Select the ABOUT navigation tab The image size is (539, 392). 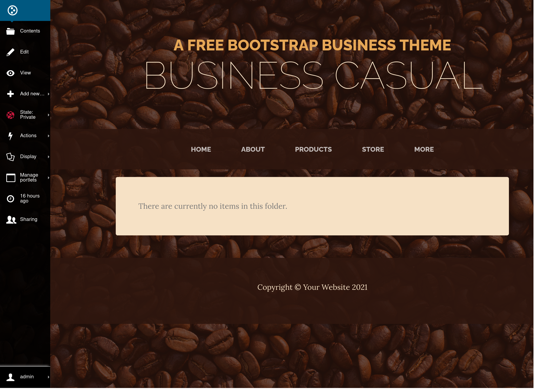tap(253, 149)
